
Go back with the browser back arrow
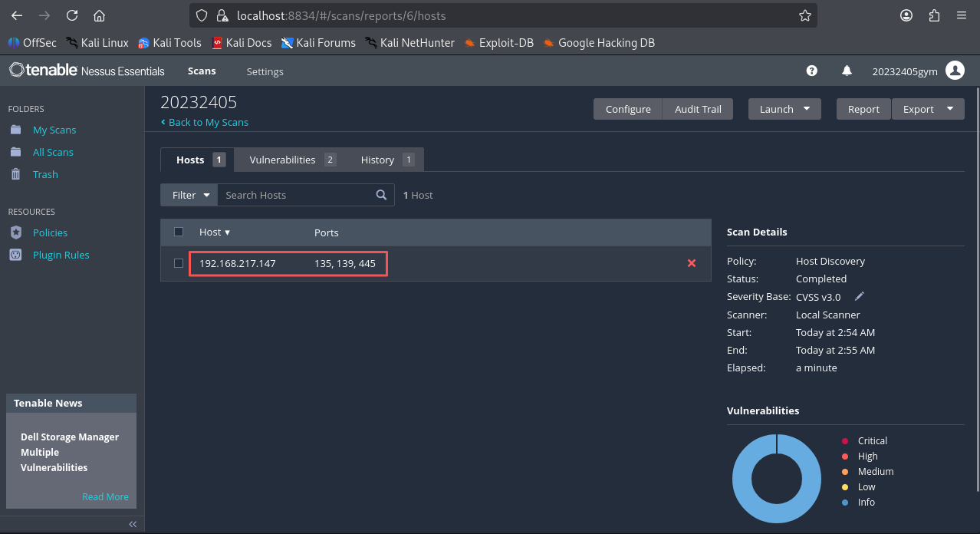[17, 15]
